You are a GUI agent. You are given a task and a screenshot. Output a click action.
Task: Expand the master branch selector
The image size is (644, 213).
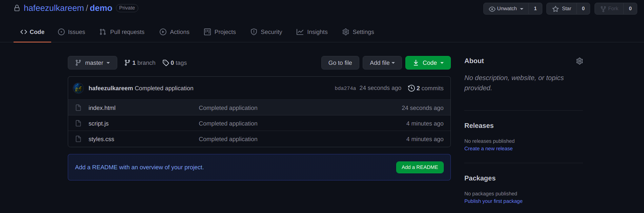click(x=93, y=63)
